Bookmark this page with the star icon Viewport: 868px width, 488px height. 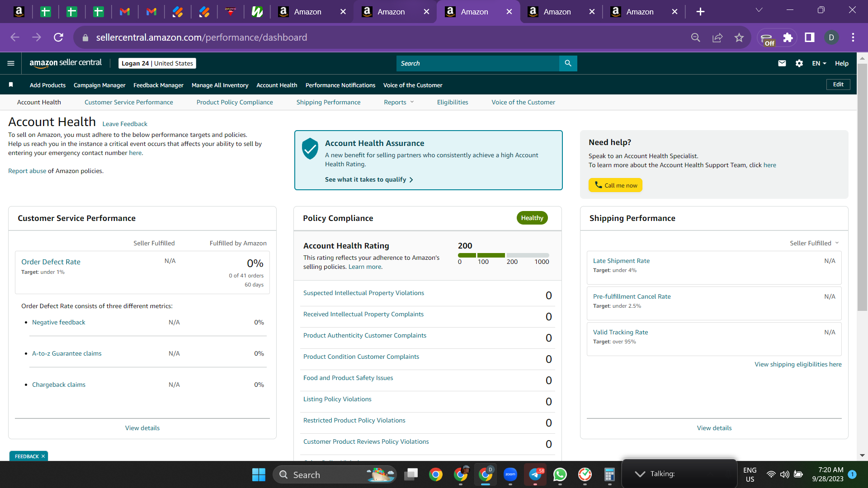click(x=739, y=38)
